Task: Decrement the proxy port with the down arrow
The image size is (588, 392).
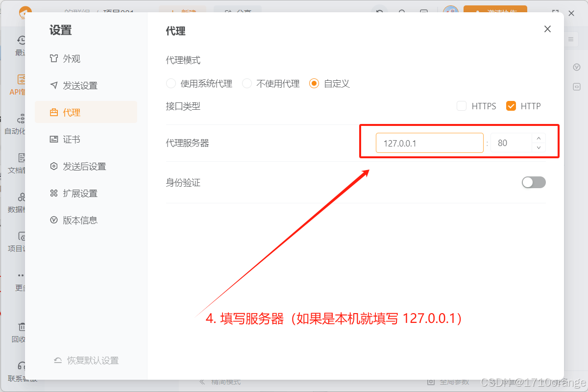Action: pos(538,147)
